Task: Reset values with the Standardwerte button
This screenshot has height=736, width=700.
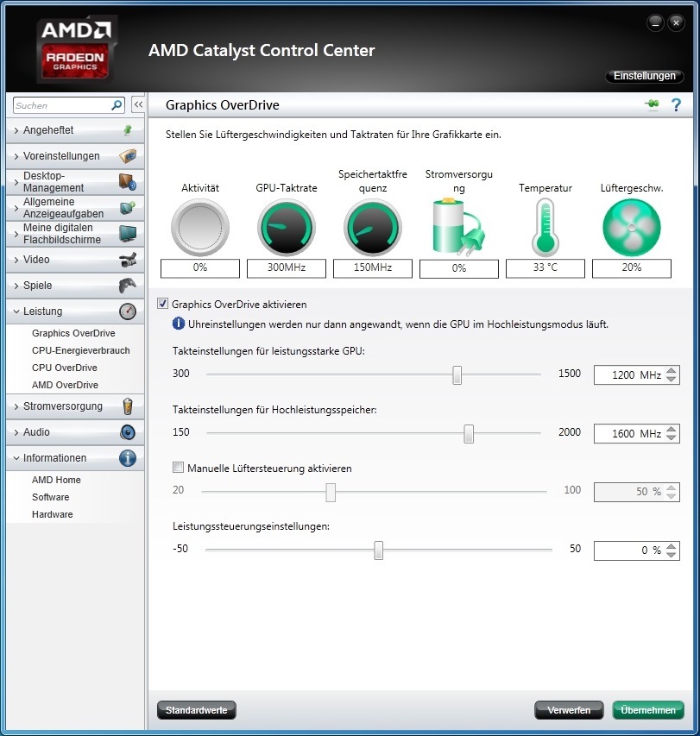Action: click(196, 710)
